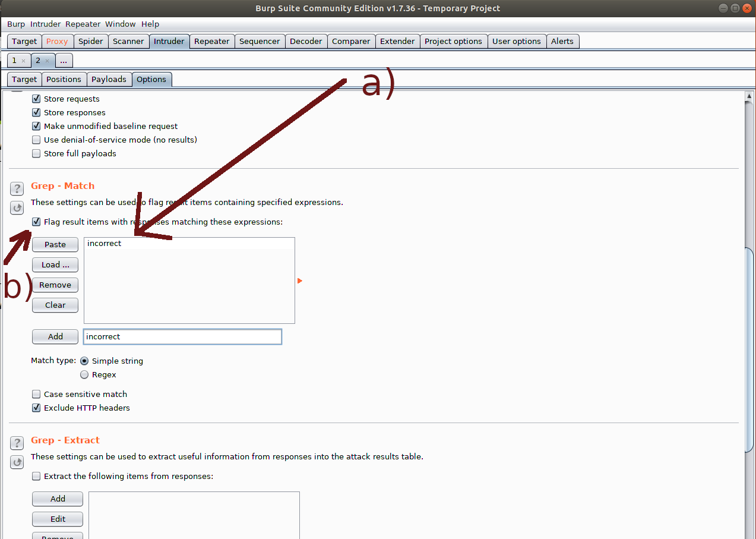Uncheck Store responses
This screenshot has width=756, height=539.
click(x=36, y=112)
